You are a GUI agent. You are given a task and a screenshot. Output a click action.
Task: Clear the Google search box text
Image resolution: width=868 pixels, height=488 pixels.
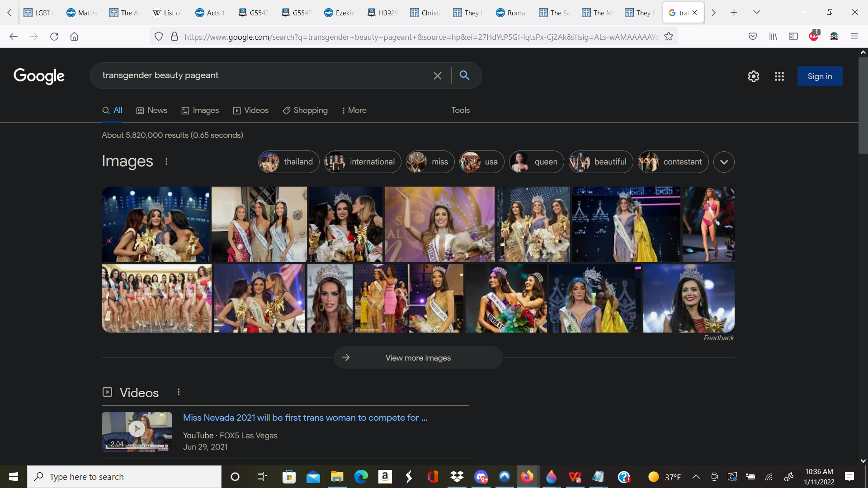coord(437,75)
